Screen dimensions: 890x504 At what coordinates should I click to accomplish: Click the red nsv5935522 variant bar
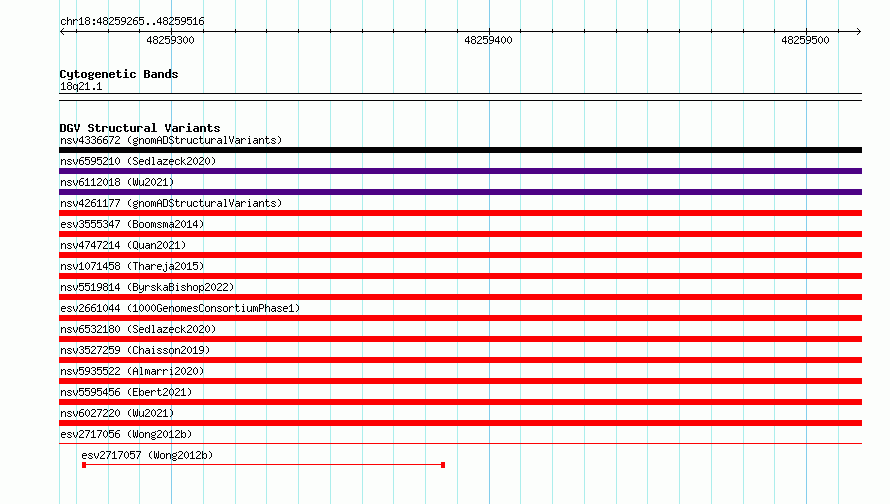coord(460,381)
